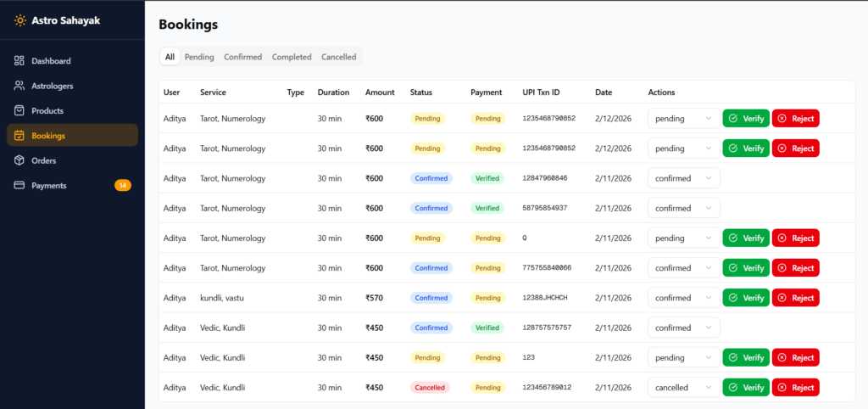Verify the kundli, vastu booking payment
868x409 pixels.
(746, 298)
